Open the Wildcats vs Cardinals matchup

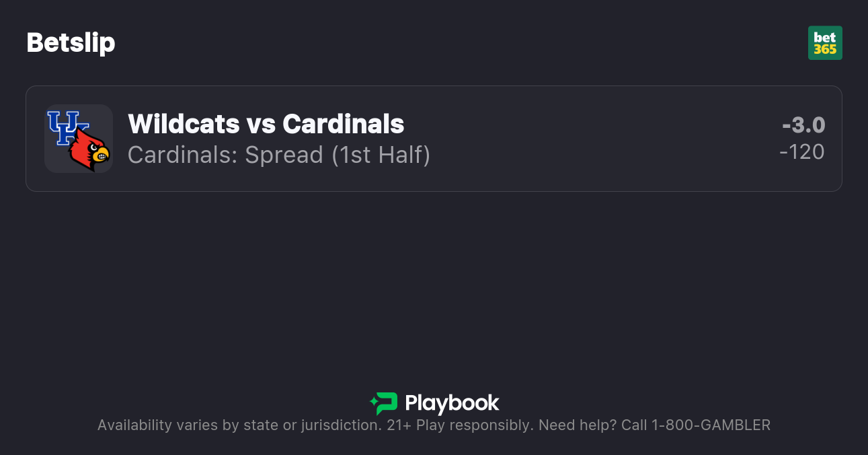(x=266, y=124)
